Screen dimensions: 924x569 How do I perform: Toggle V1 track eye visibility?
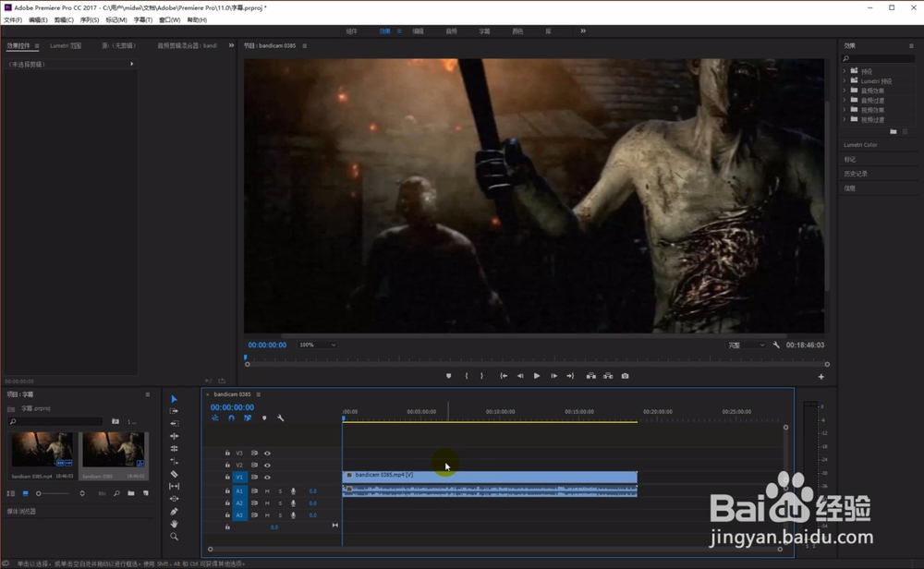click(268, 478)
